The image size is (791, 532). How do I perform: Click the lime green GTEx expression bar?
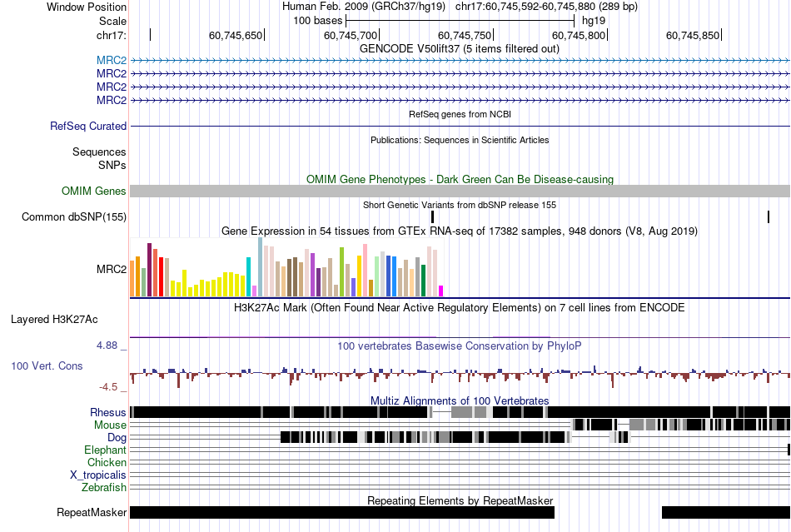(x=342, y=271)
